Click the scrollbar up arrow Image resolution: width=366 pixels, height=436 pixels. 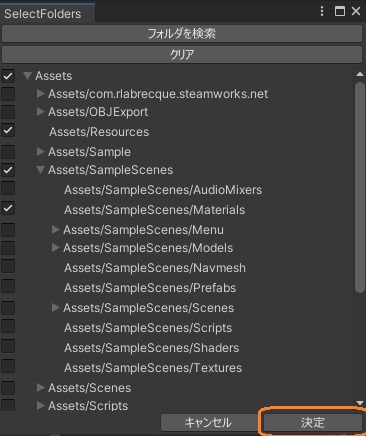(360, 74)
